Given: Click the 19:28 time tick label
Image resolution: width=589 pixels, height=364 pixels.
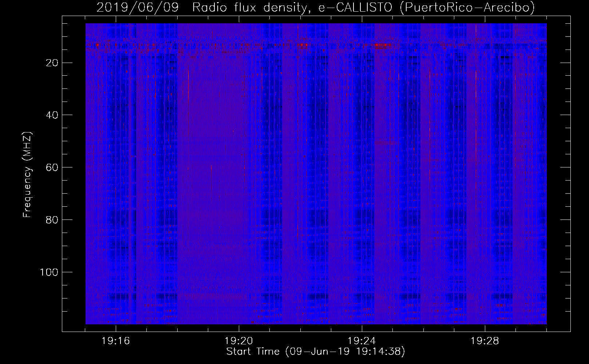Looking at the screenshot, I should (x=485, y=341).
